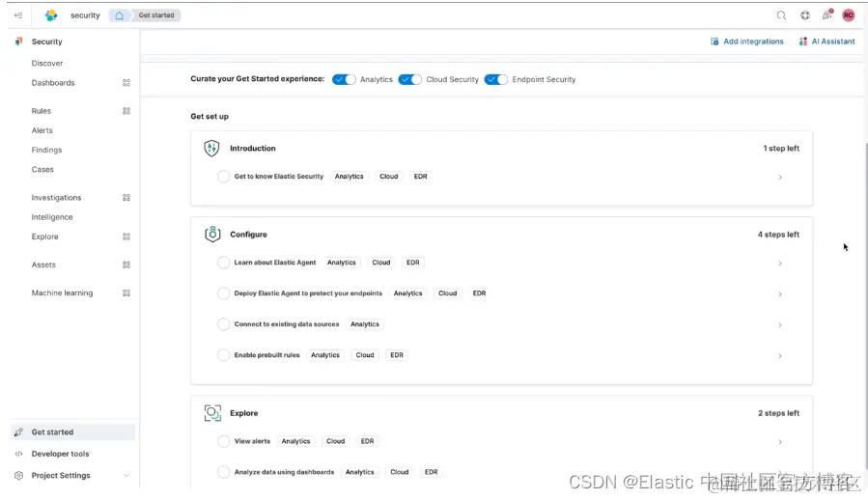Expand Get to know Elastic Security chevron
Image resolution: width=868 pixels, height=500 pixels.
pyautogui.click(x=780, y=178)
